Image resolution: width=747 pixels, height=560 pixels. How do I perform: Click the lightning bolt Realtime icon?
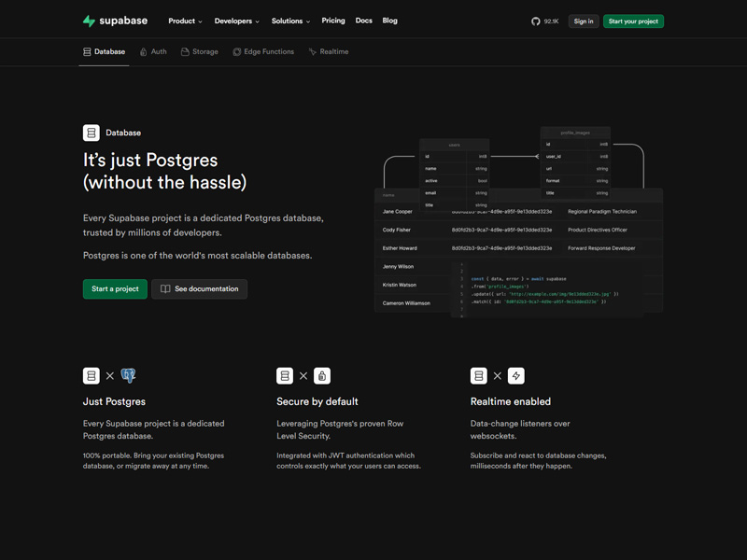click(x=516, y=375)
